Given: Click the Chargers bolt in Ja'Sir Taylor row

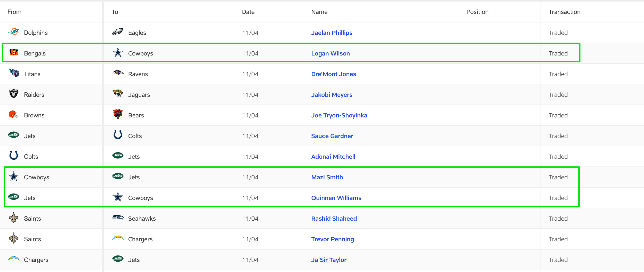Looking at the screenshot, I should coord(14,259).
